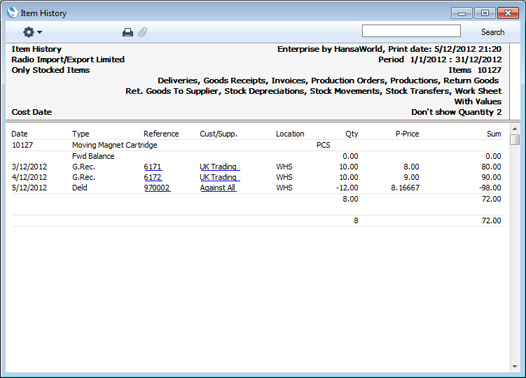Image resolution: width=526 pixels, height=378 pixels.
Task: Click the HansaWorld window logo icon
Action: pyautogui.click(x=12, y=12)
